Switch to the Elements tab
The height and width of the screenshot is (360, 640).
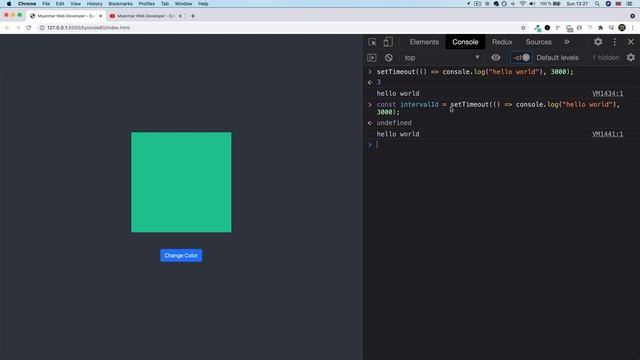[x=424, y=42]
